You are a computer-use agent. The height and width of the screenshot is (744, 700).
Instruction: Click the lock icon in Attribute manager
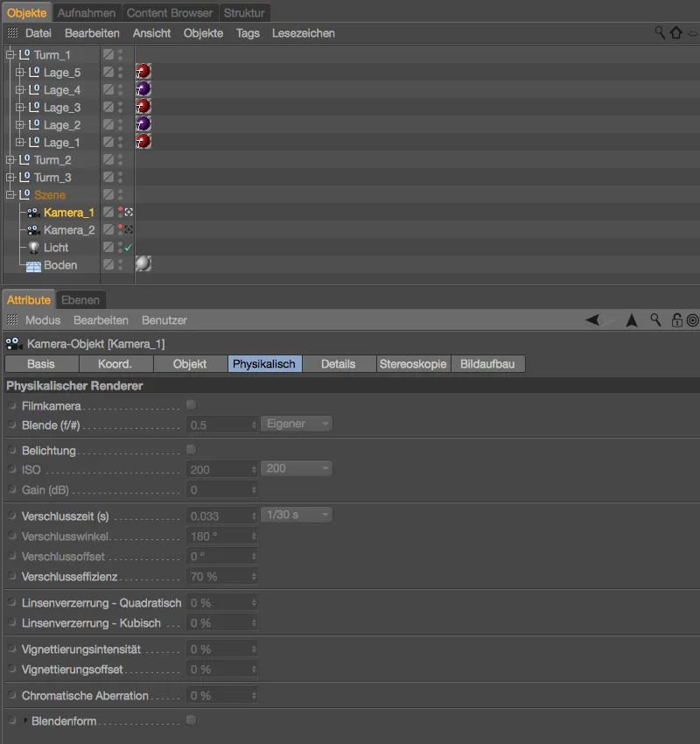click(676, 320)
